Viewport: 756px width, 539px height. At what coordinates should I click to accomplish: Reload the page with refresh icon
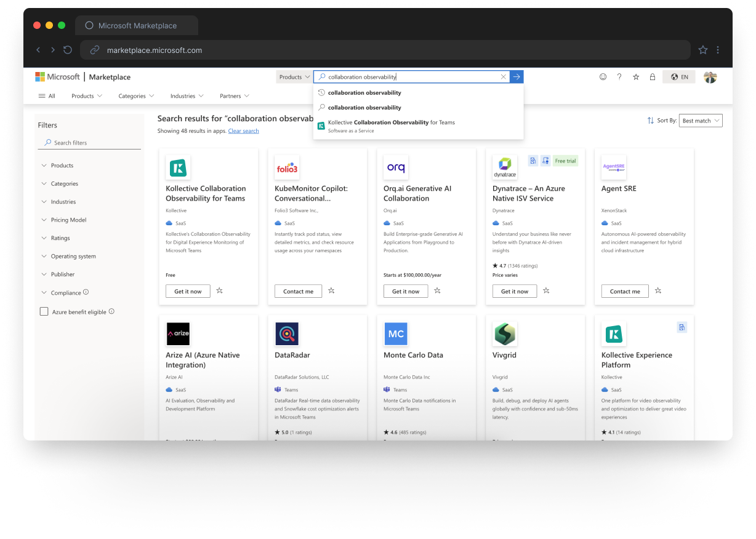click(68, 50)
